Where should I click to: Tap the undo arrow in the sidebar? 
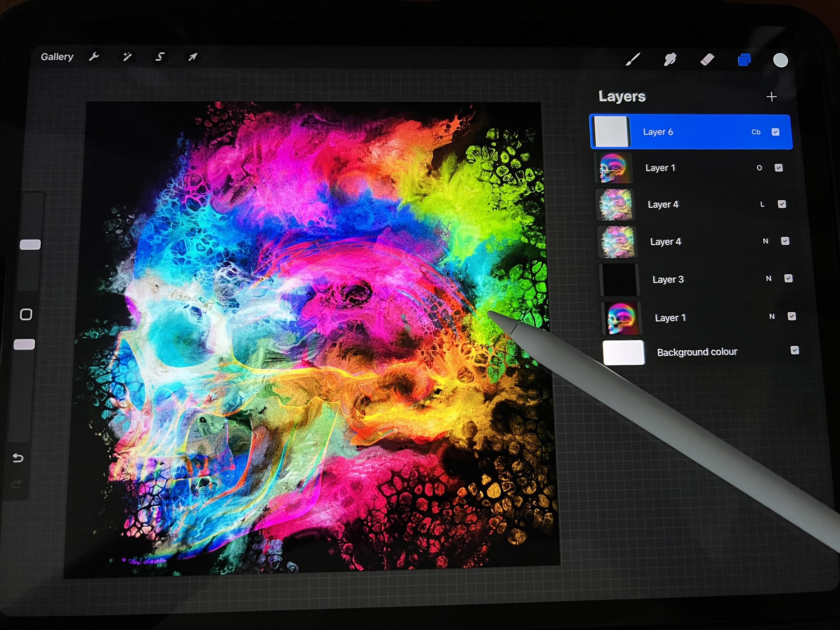click(18, 457)
